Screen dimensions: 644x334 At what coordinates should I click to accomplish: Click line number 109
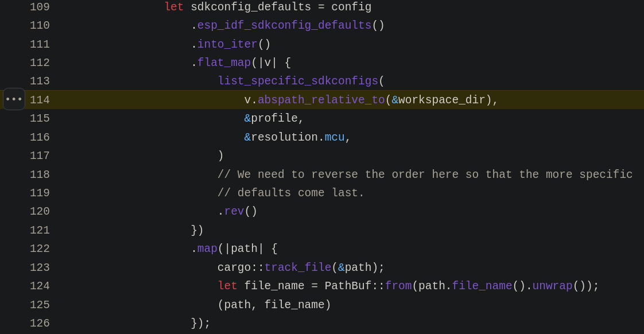pos(40,7)
